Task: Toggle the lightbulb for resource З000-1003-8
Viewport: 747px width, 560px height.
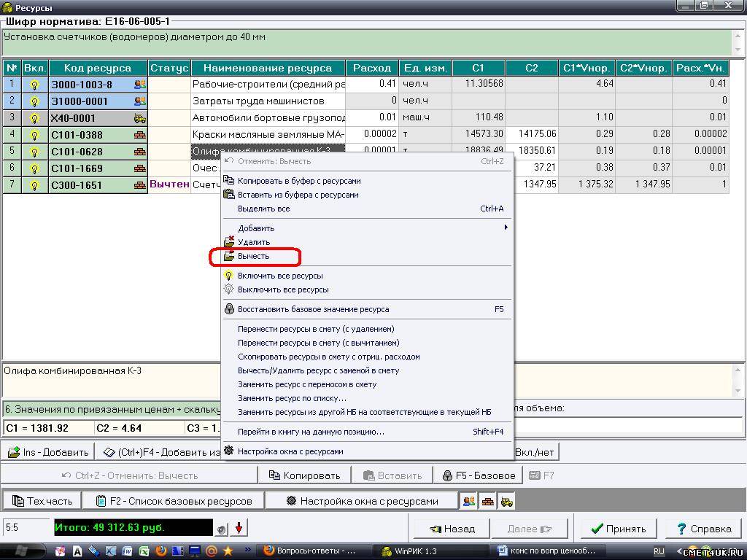Action: (x=34, y=85)
